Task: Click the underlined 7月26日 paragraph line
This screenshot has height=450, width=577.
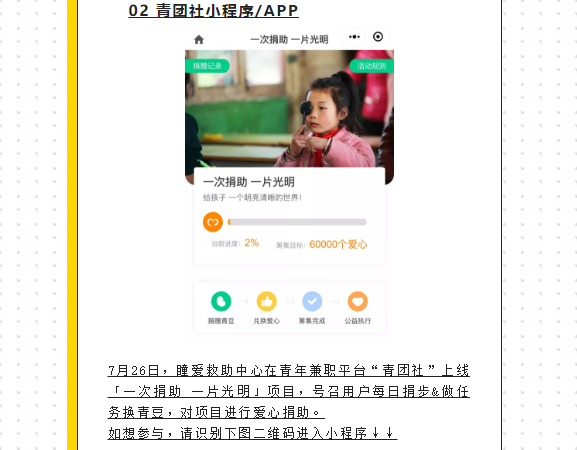Action: tap(288, 370)
